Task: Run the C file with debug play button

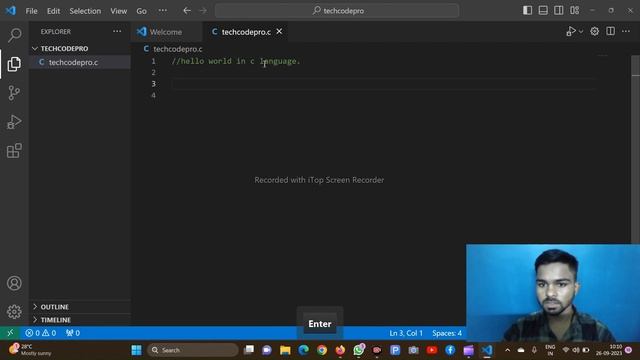Action: click(571, 31)
